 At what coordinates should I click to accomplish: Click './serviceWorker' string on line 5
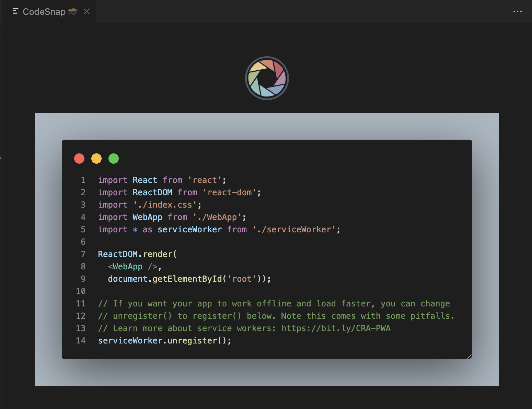coord(294,230)
